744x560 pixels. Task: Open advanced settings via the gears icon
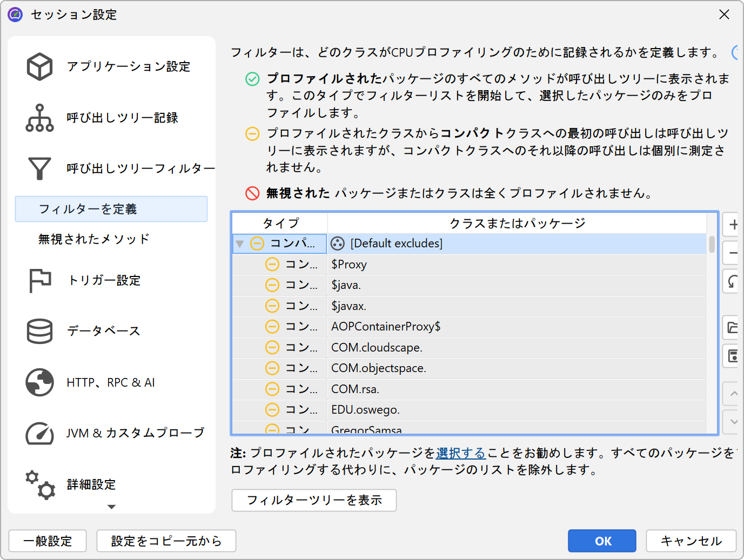point(39,484)
